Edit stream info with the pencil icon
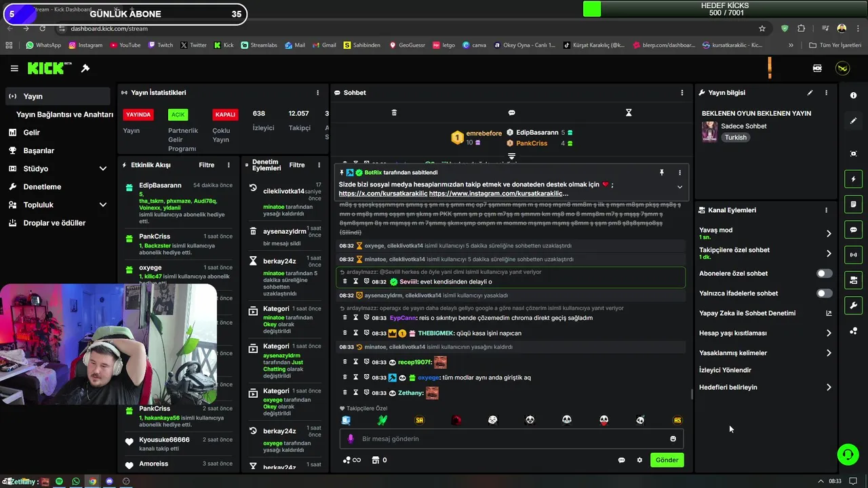 tap(810, 93)
